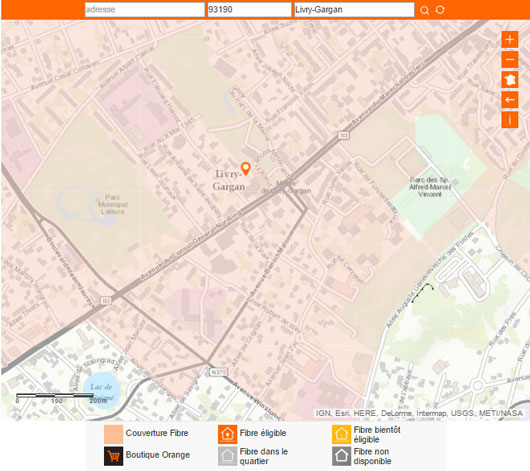Click the 'Fibre bientôt éligible' text
This screenshot has width=530, height=471.
(377, 434)
